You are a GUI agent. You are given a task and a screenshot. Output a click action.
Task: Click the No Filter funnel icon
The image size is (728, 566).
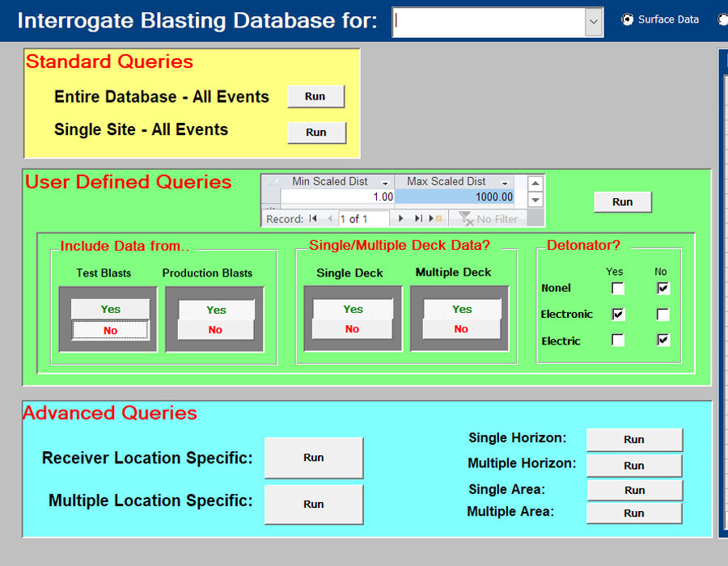tap(465, 218)
